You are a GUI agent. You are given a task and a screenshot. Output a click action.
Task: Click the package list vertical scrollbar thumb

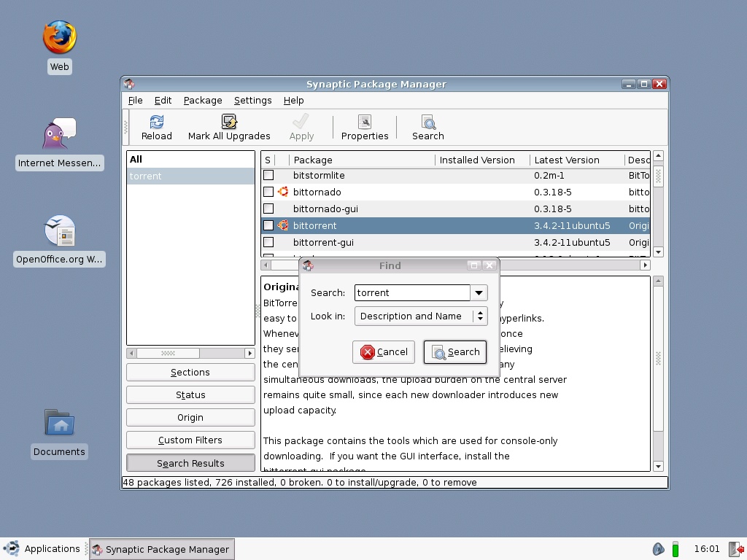coord(659,176)
